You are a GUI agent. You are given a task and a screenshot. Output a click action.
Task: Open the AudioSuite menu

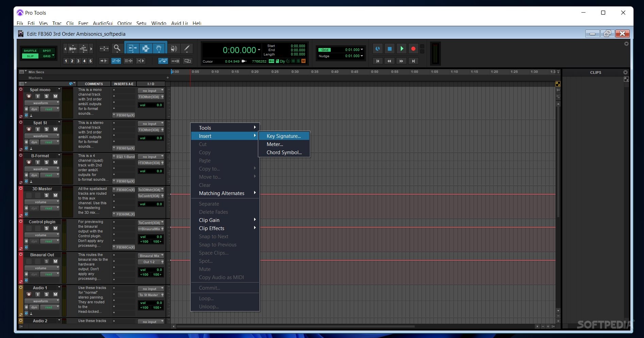tap(103, 23)
